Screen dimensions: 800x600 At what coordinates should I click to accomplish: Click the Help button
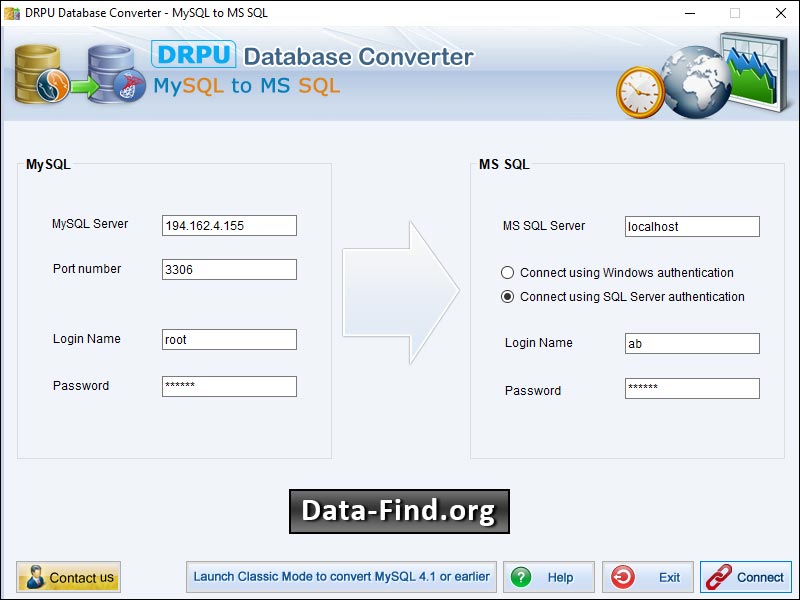[548, 577]
